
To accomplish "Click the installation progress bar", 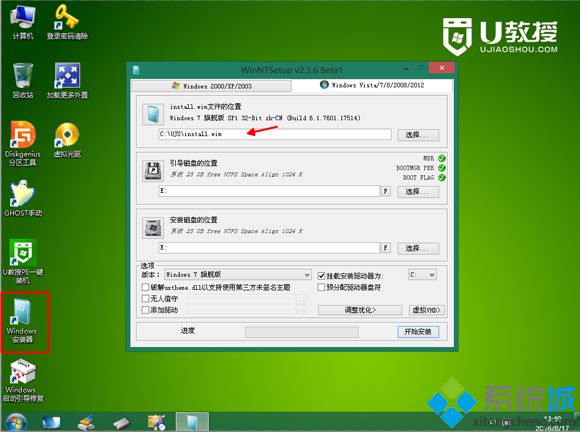I will pos(301,332).
